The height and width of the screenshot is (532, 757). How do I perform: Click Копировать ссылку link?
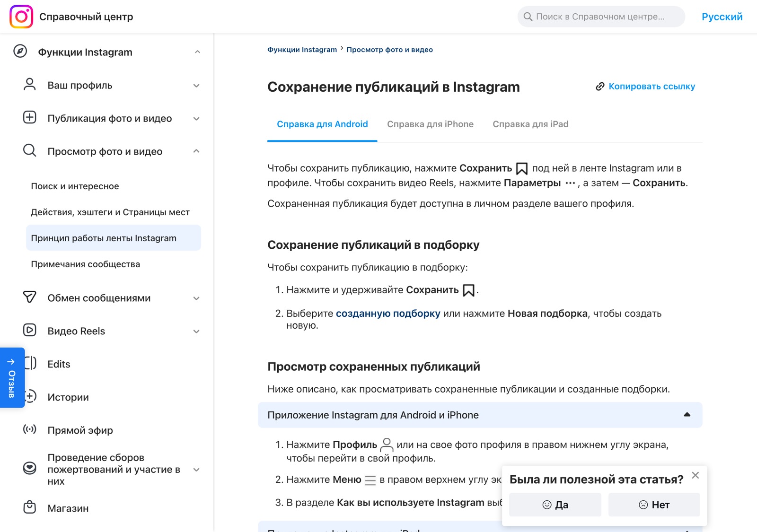tap(651, 86)
